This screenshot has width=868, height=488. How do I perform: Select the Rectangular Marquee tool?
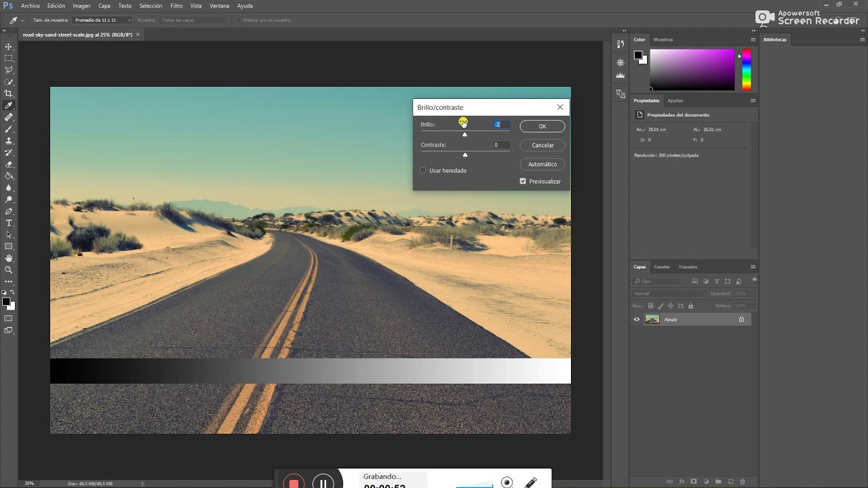pos(9,58)
